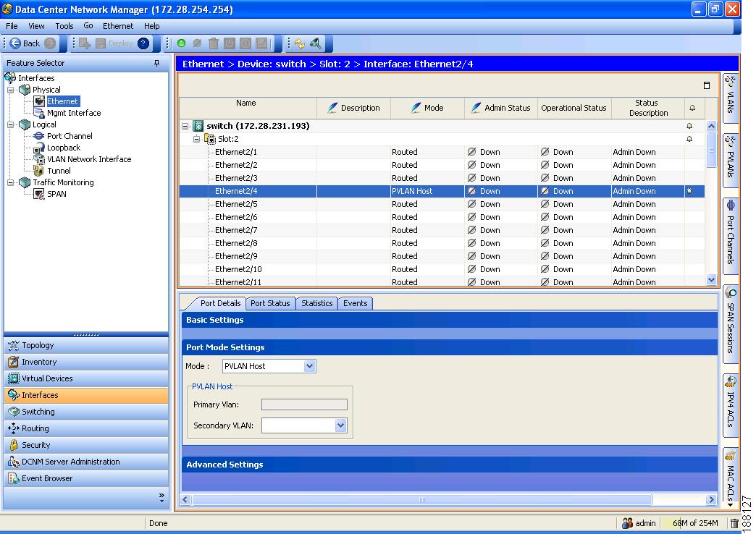
Task: Select the Ethernet2/7 row
Action: pyautogui.click(x=236, y=230)
